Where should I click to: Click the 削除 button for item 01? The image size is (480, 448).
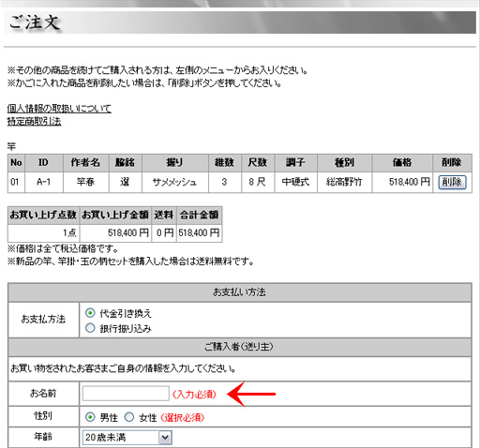pos(452,182)
